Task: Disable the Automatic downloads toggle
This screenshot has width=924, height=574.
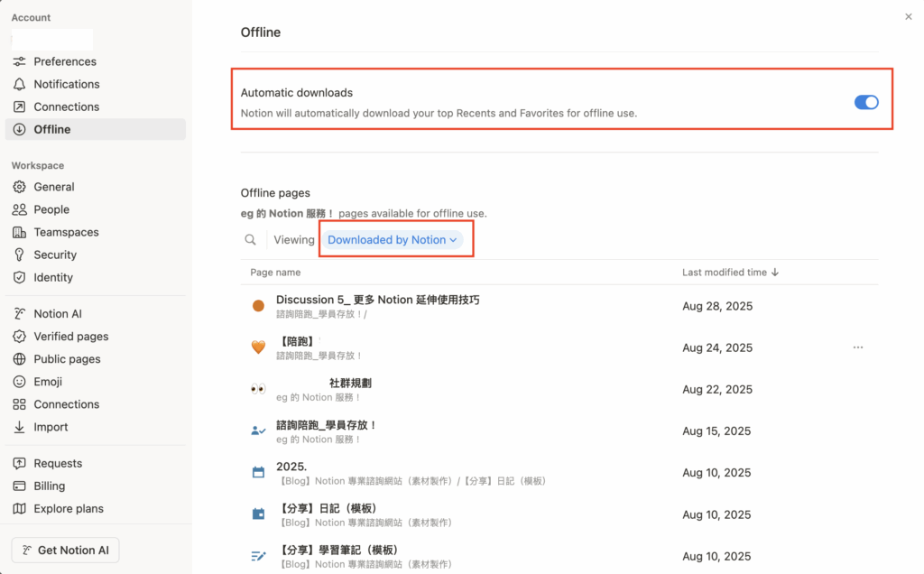Action: 865,103
